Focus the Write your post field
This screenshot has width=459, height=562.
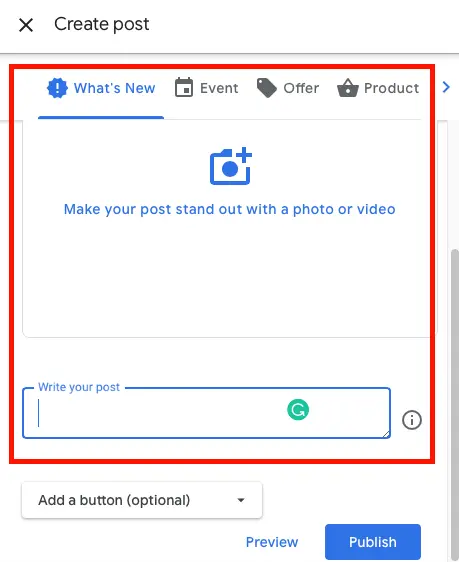(206, 413)
